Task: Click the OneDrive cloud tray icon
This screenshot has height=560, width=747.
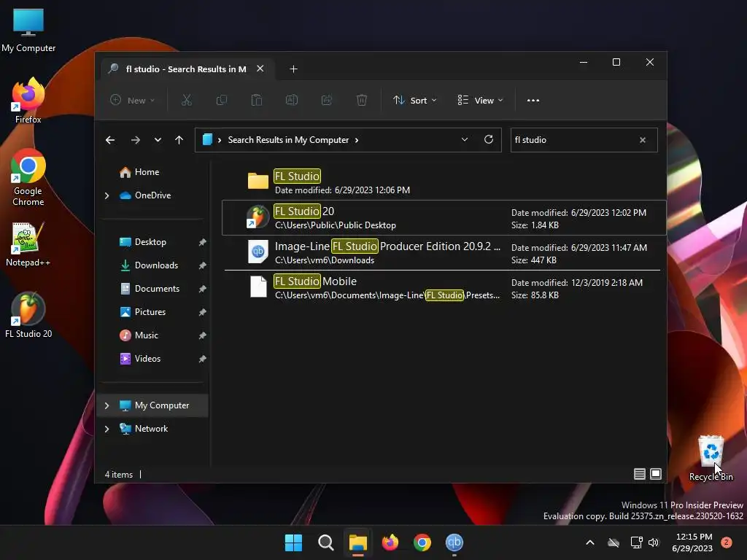Action: click(x=614, y=542)
